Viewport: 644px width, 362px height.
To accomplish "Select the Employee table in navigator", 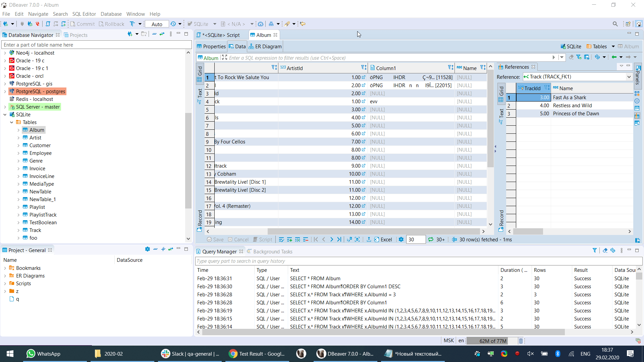I will coord(40,153).
